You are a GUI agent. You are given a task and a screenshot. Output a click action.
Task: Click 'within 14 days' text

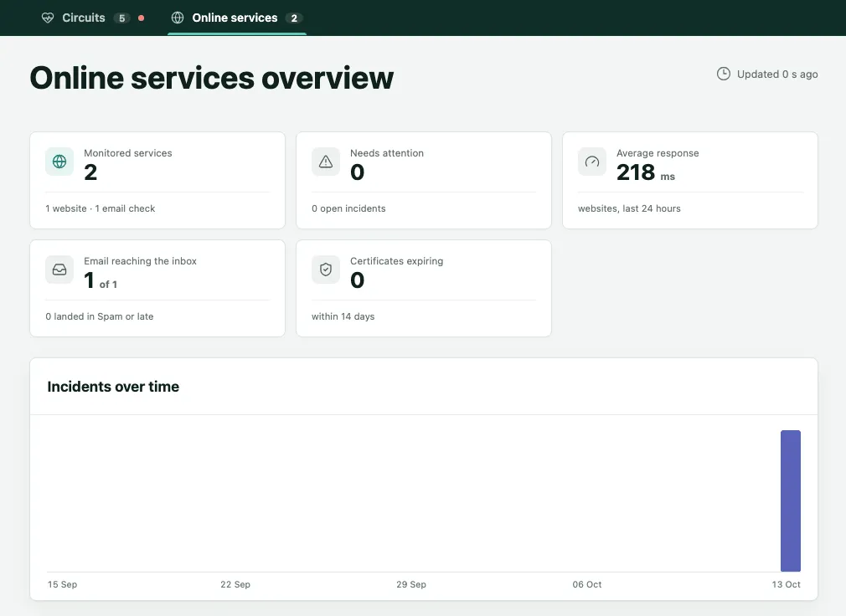pyautogui.click(x=343, y=316)
